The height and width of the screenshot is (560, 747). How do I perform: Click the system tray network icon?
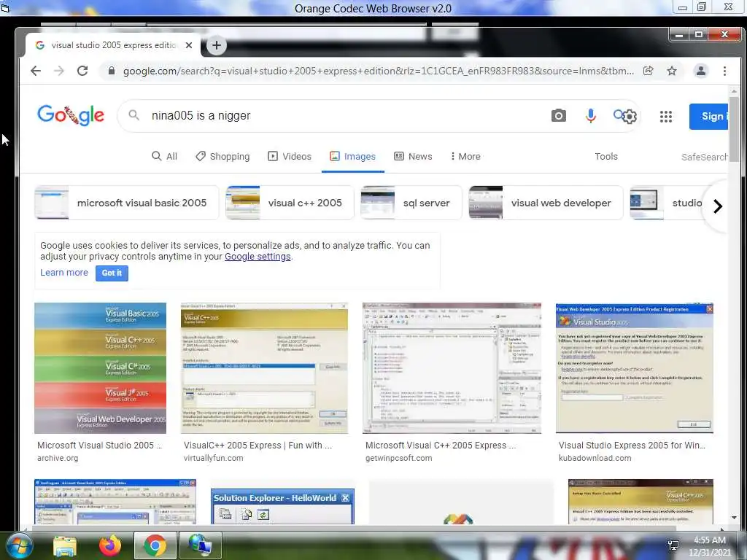point(673,545)
